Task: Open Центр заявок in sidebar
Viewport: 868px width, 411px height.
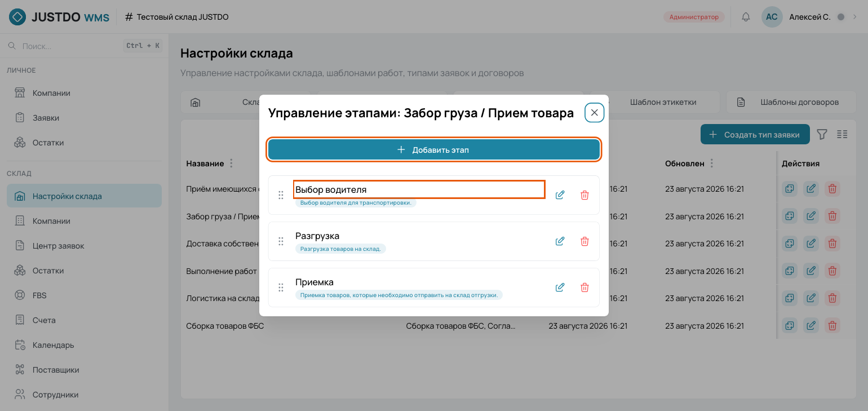Action: click(x=84, y=246)
